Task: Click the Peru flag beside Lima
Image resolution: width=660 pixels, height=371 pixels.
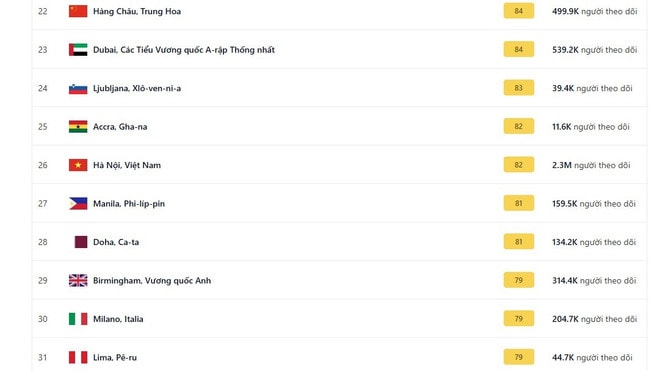Action: 78,358
